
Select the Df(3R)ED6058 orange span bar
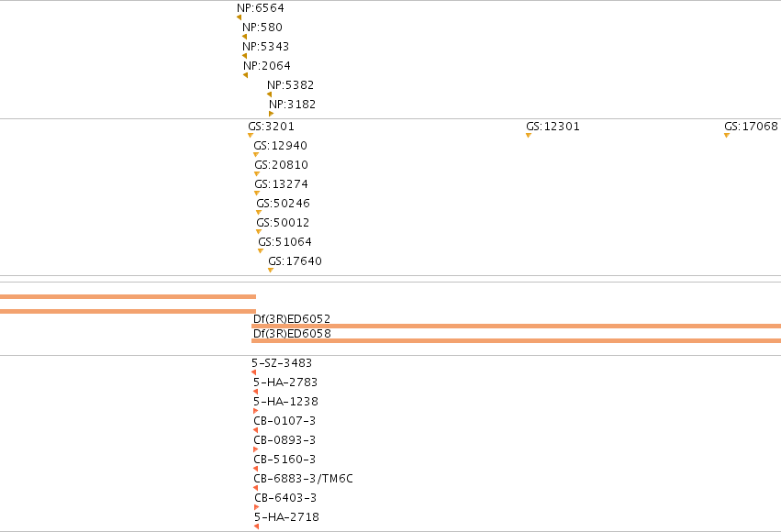517,341
